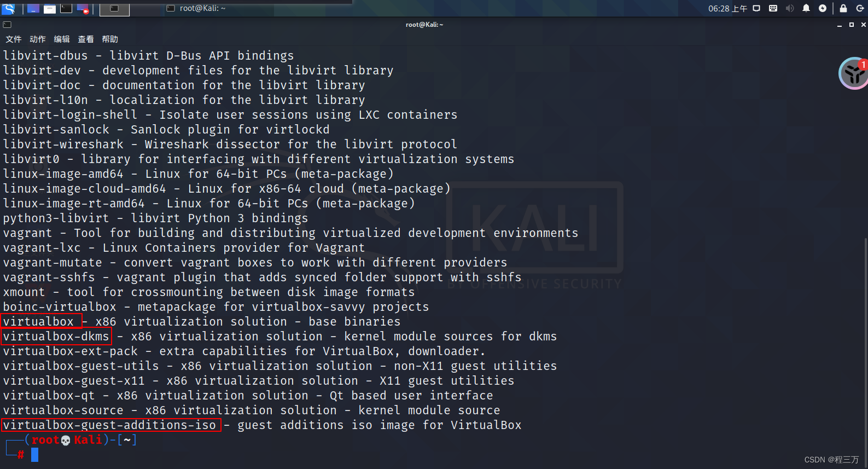Click the text 'virtualbox-guest-utils'
The image size is (868, 469).
pos(81,366)
